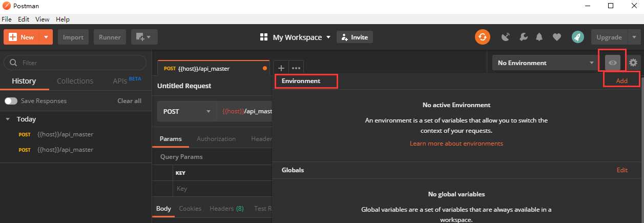Click the Untitled Request title
Image resolution: width=644 pixels, height=223 pixels.
[x=184, y=86]
